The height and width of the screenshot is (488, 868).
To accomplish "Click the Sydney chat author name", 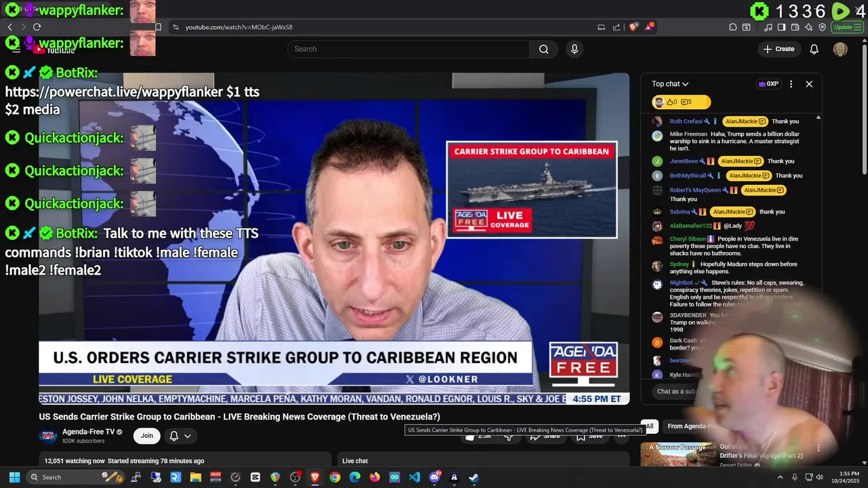I will coord(679,264).
